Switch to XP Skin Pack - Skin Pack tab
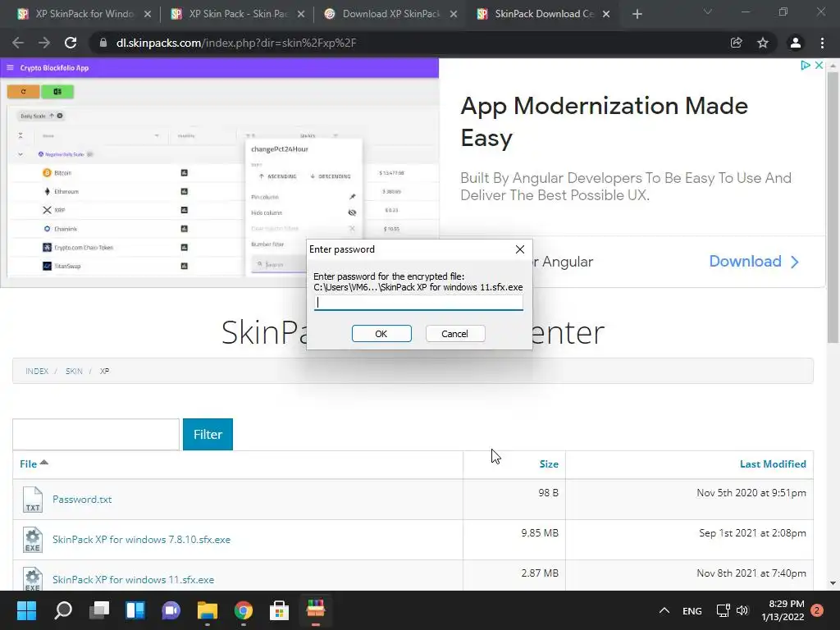 click(x=238, y=14)
